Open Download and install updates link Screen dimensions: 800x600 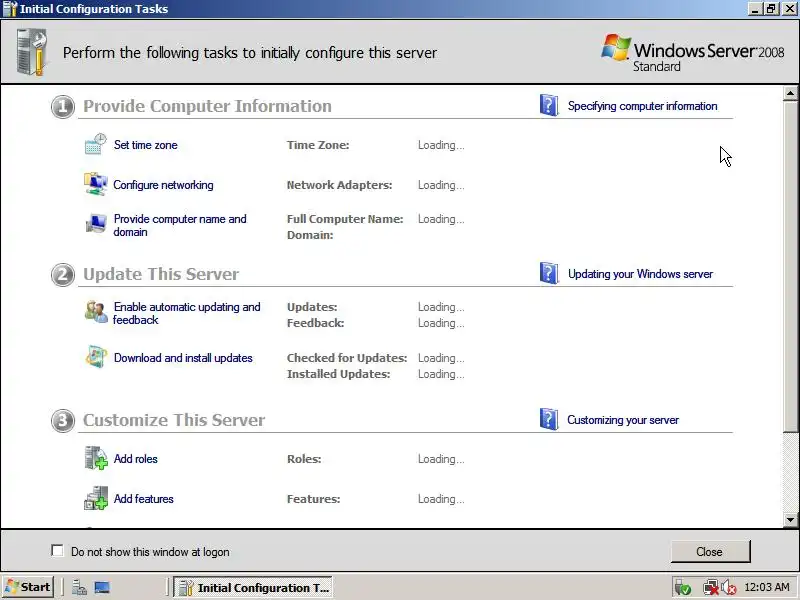[183, 358]
